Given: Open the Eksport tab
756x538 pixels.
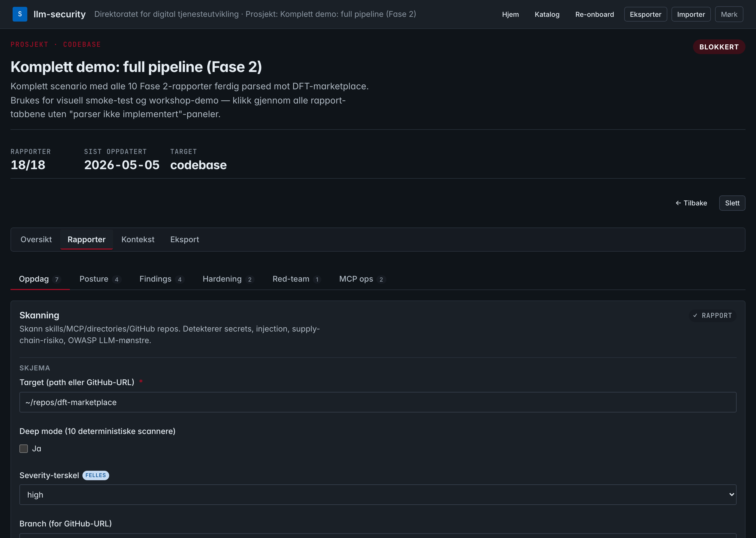Looking at the screenshot, I should pos(185,240).
